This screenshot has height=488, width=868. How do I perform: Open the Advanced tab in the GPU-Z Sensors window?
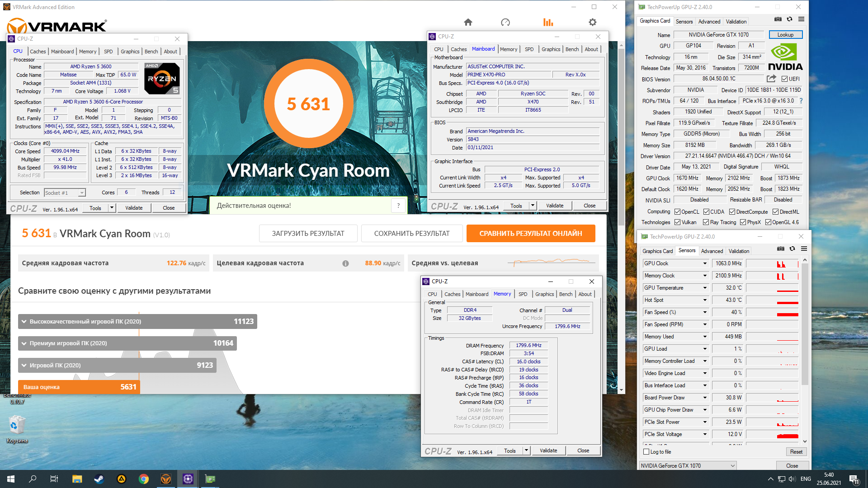click(712, 251)
